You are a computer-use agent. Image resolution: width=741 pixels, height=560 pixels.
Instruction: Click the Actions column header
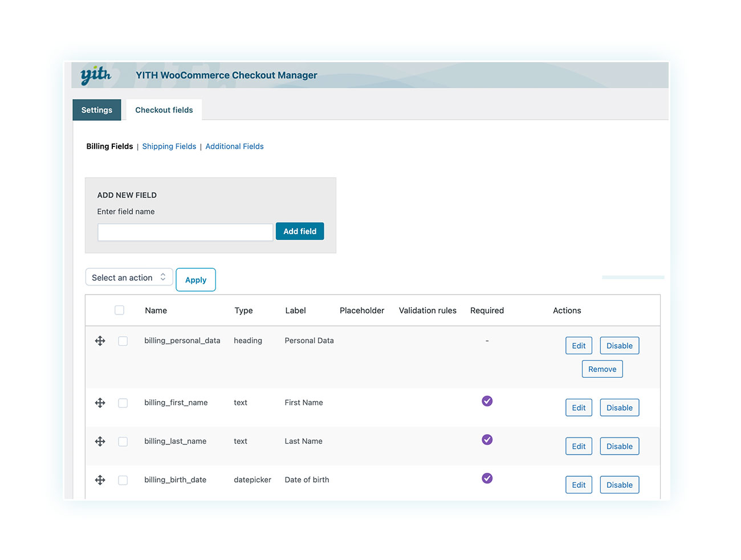(x=567, y=310)
